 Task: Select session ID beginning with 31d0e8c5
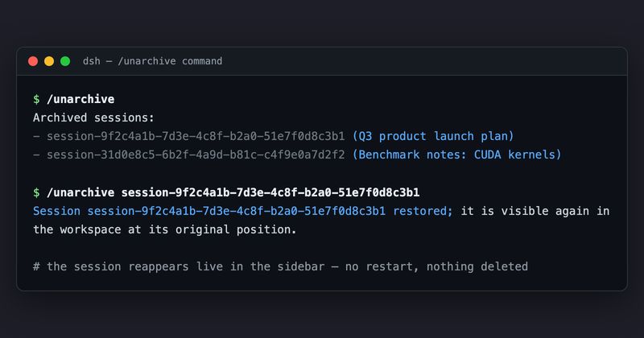[196, 155]
